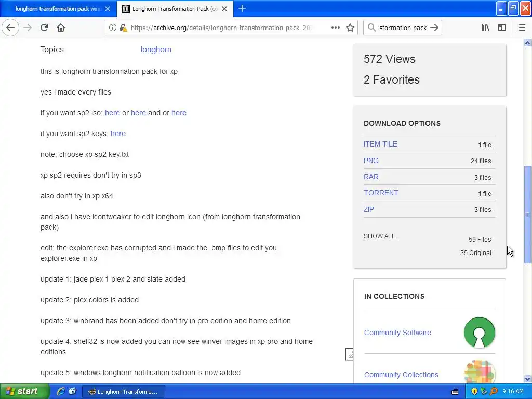Viewport: 532px width, 399px height.
Task: Click the page scrollbar down arrow
Action: [x=527, y=379]
